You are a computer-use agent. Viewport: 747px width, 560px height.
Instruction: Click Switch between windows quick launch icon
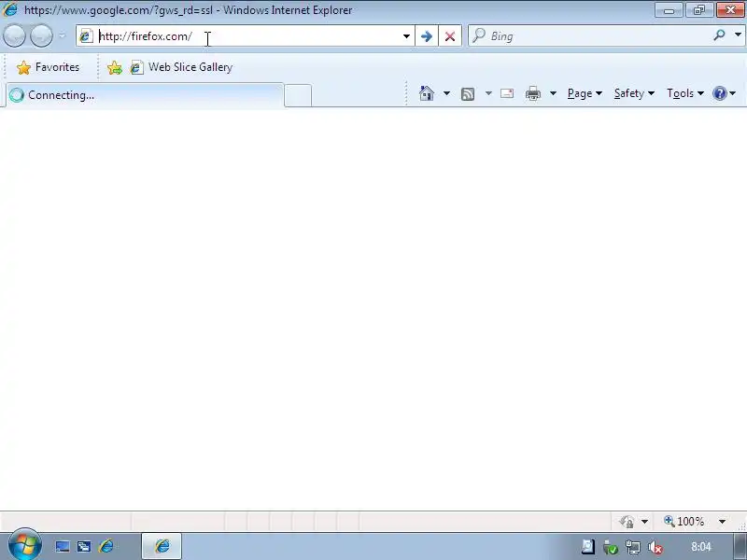[84, 547]
